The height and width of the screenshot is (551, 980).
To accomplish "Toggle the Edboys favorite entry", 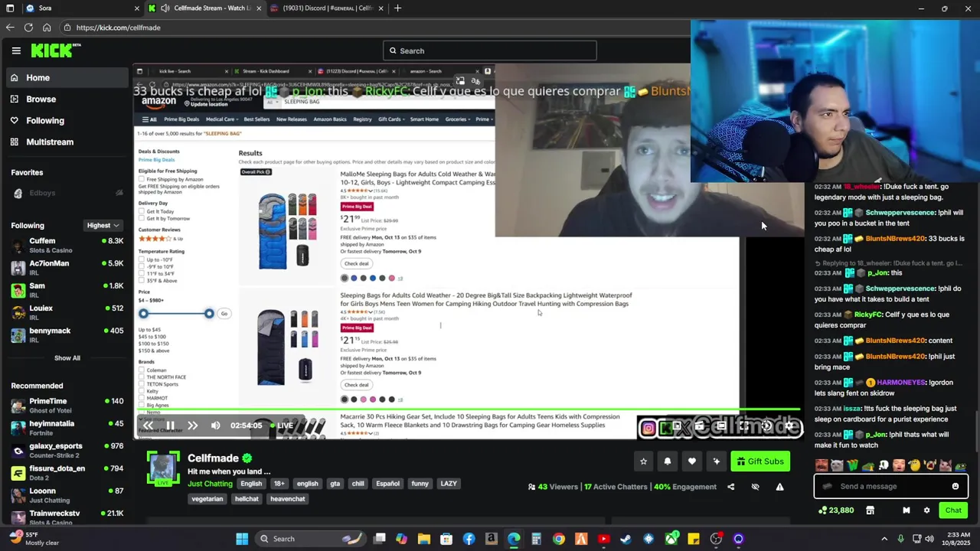I will pos(67,193).
